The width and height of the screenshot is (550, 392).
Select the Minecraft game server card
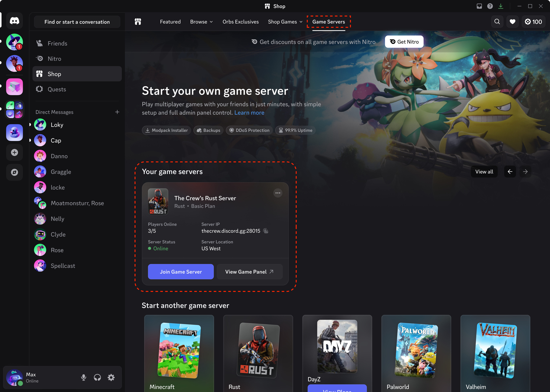[179, 353]
